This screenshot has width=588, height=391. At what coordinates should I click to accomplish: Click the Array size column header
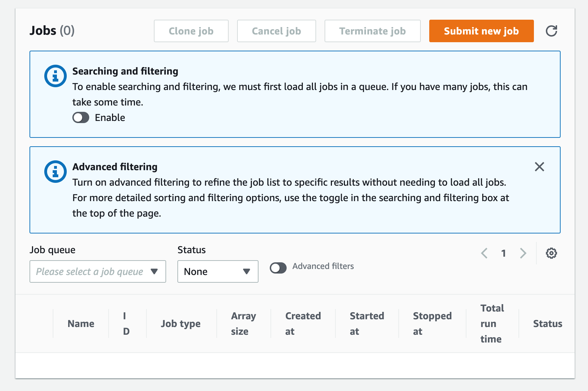click(243, 323)
